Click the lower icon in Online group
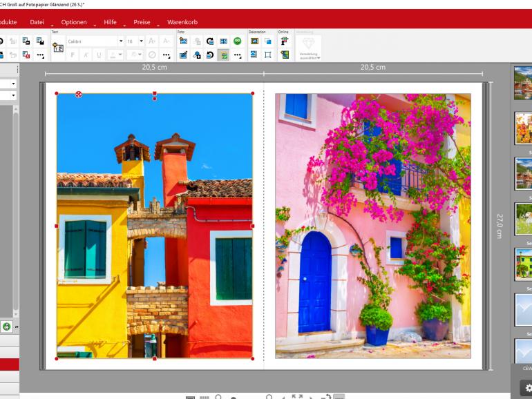This screenshot has width=532, height=399. click(285, 55)
